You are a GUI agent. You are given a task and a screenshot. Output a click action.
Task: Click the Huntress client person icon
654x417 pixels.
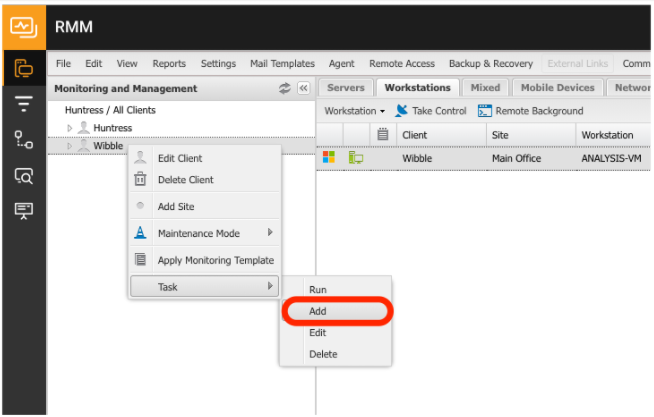[84, 128]
